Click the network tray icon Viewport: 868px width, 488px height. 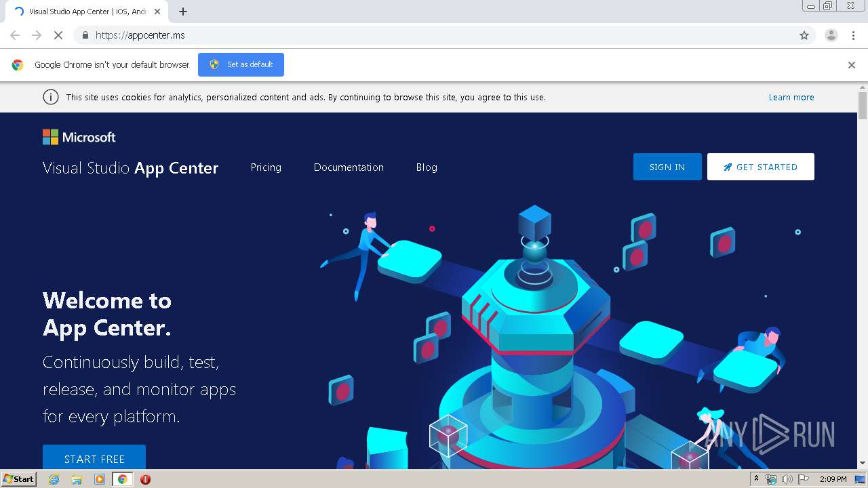(771, 479)
